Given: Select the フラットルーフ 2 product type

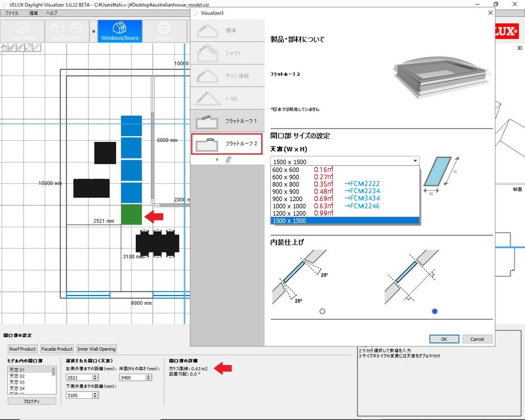Looking at the screenshot, I should (227, 144).
